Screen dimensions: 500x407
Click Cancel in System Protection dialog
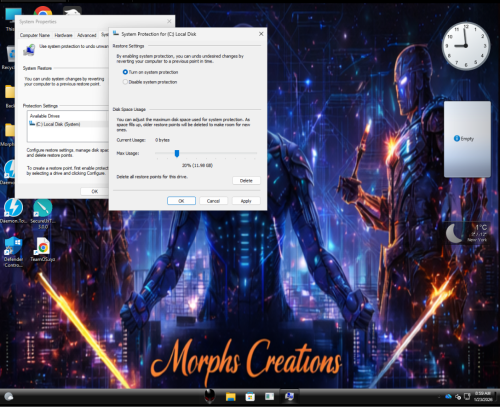pos(213,201)
